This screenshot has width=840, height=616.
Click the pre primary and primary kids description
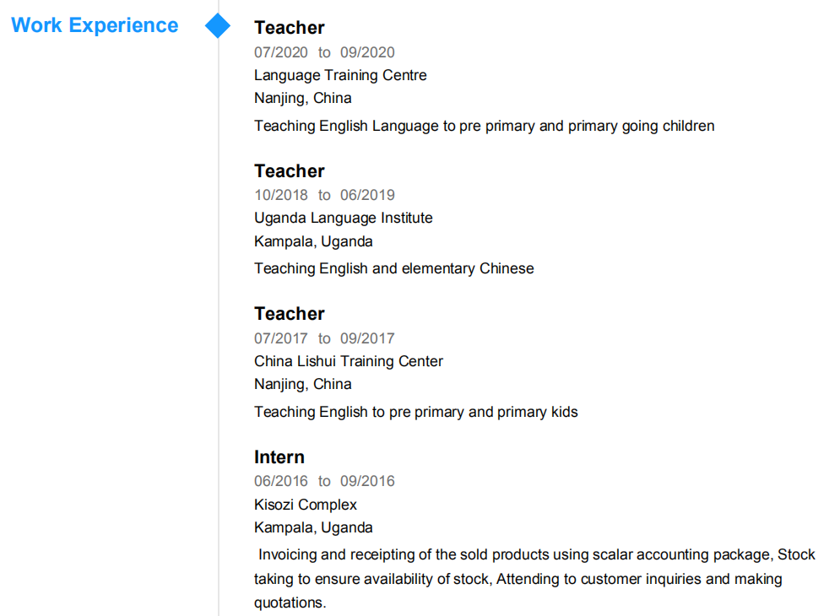pos(415,412)
